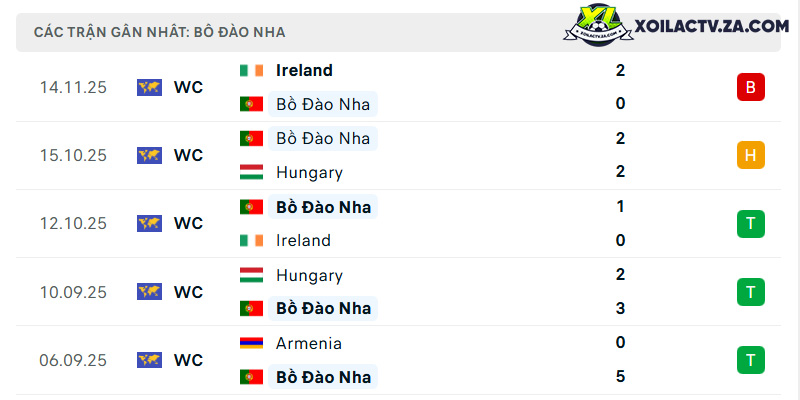Click the Ireland flag in the 14.11.25 match
800x400 pixels.
[x=252, y=70]
